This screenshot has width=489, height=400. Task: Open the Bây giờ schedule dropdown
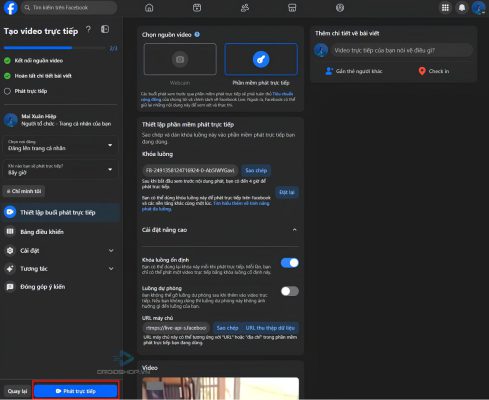click(60, 170)
